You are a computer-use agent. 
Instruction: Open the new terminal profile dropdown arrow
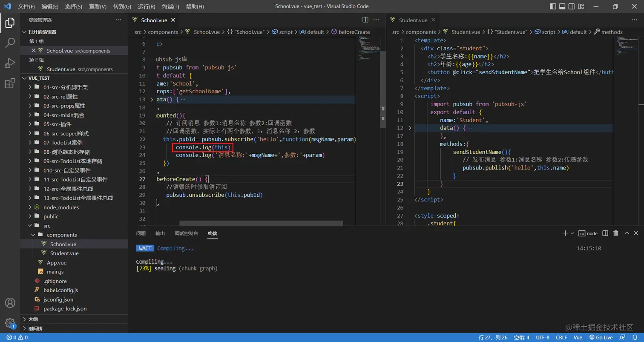click(x=572, y=233)
